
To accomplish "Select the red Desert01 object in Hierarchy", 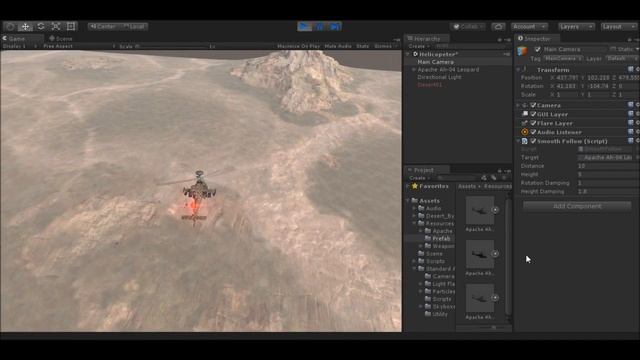I will (x=429, y=85).
